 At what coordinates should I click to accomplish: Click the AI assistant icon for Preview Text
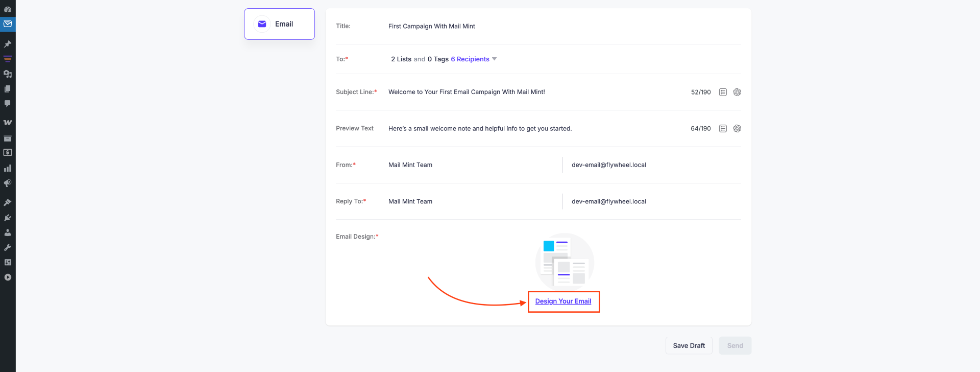[737, 129]
